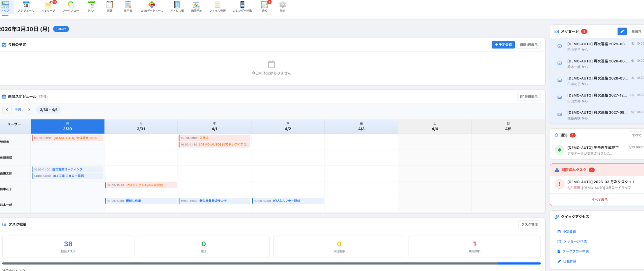The image size is (644, 271).
Task: Click the blue pencil compose message icon
Action: [x=622, y=31]
